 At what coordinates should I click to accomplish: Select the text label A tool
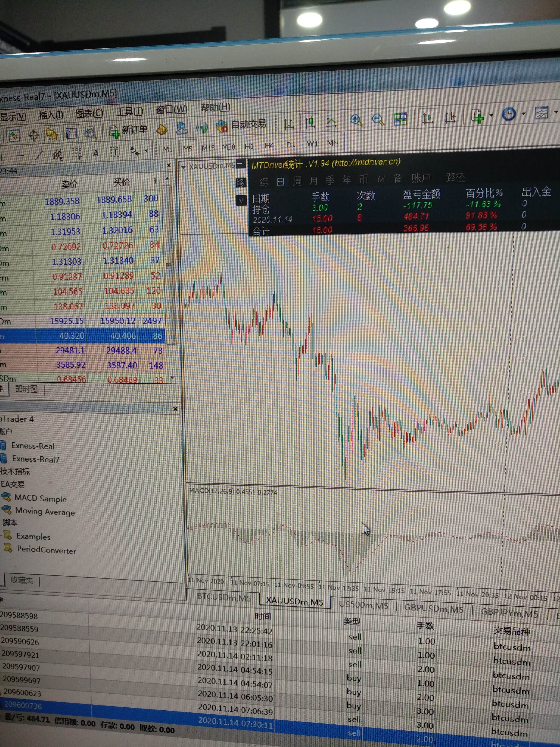[x=96, y=153]
